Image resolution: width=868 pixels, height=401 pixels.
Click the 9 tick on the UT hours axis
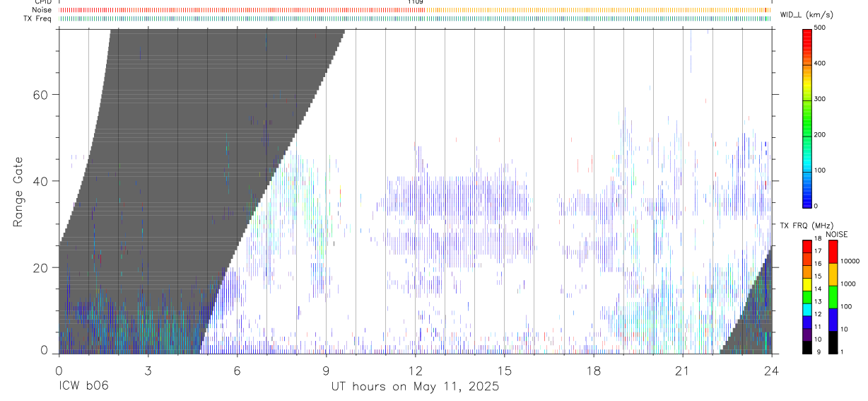pyautogui.click(x=326, y=371)
